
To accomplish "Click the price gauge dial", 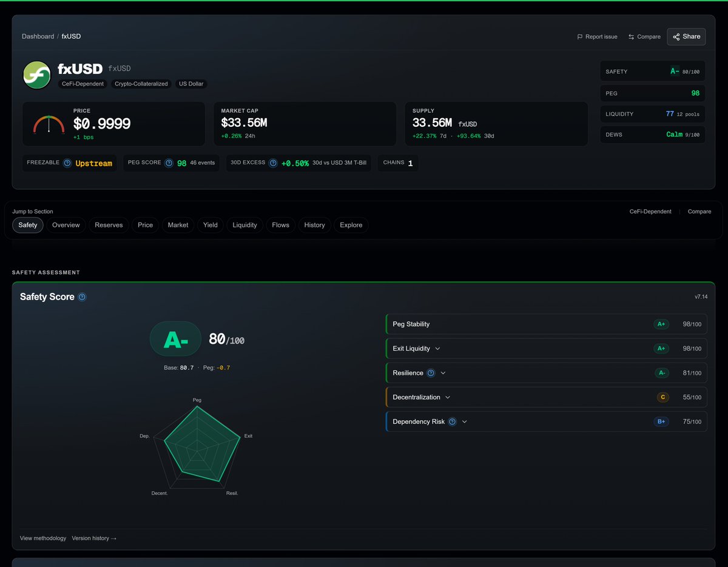I will [x=49, y=124].
